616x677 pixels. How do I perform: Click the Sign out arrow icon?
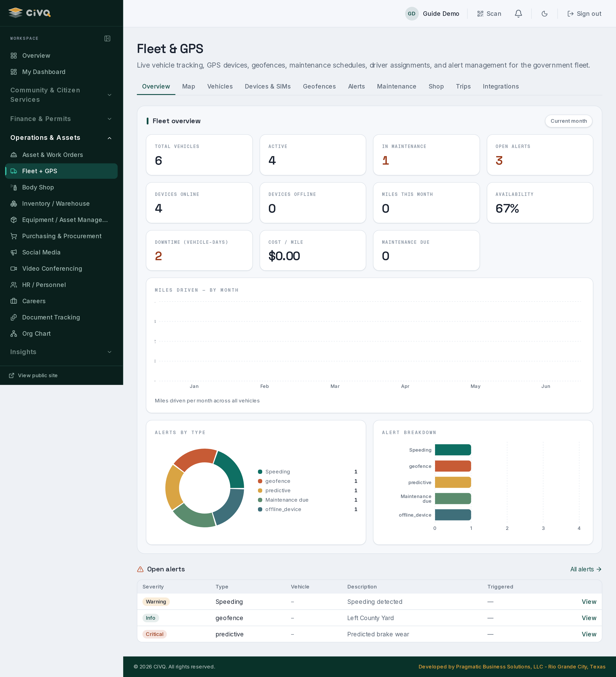[570, 14]
